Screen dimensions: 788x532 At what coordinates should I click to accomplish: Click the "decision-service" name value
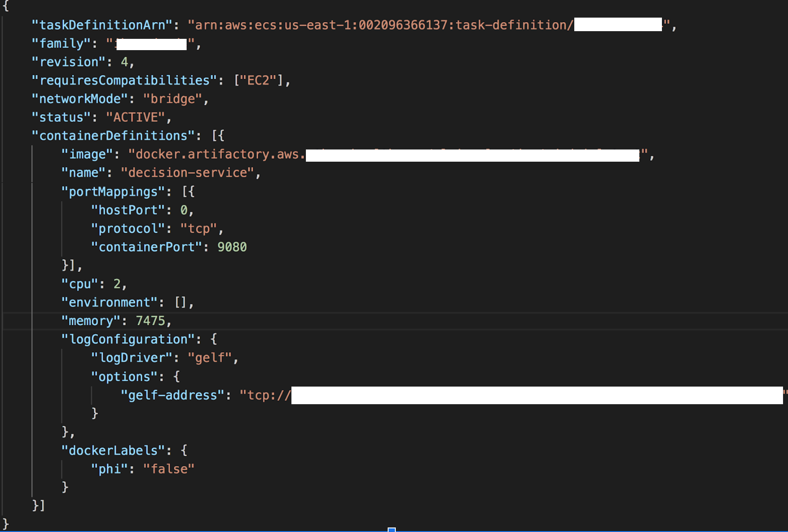187,173
